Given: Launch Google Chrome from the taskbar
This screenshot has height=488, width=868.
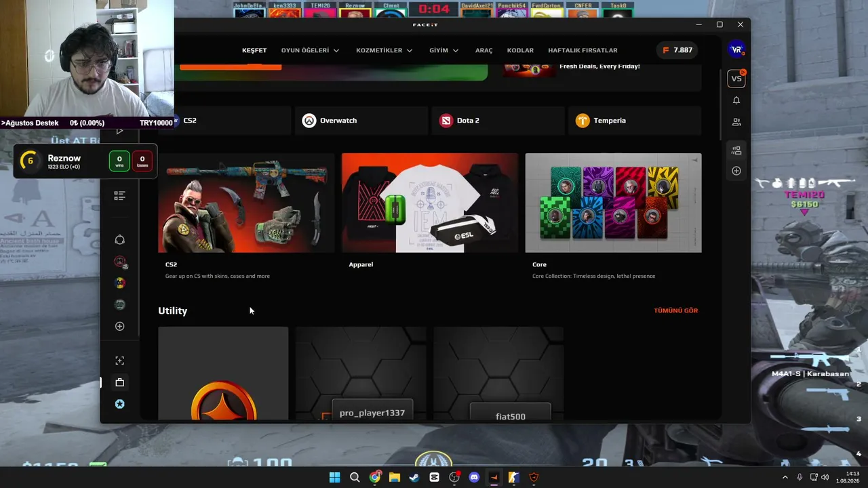Looking at the screenshot, I should point(374,477).
